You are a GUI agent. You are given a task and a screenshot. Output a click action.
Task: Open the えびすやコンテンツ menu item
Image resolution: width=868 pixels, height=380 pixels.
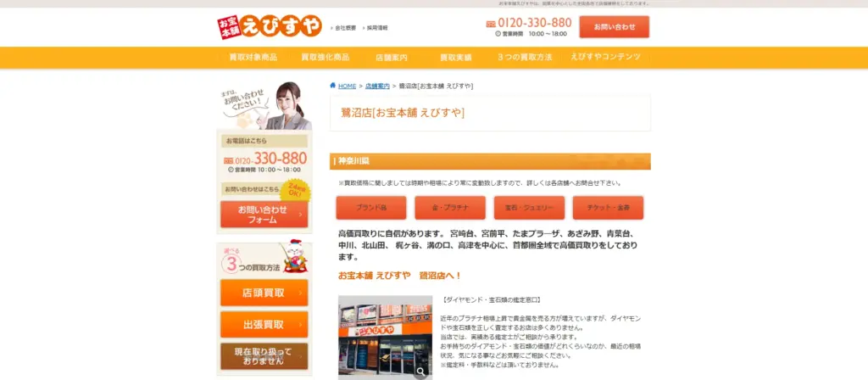click(606, 58)
